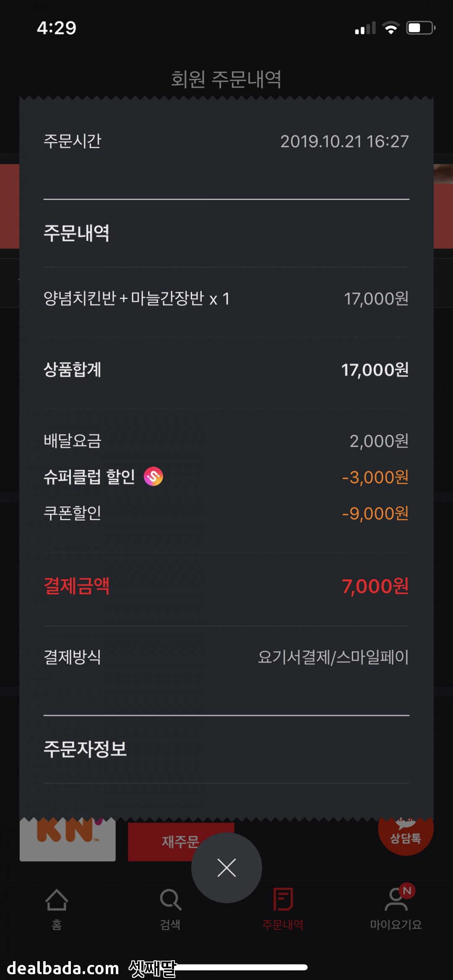The height and width of the screenshot is (980, 453).
Task: Tap the Super Club discount badge icon
Action: click(x=154, y=477)
